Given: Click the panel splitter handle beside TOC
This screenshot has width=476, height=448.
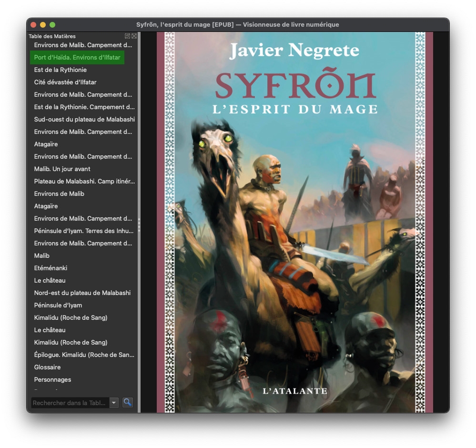Looking at the screenshot, I should click(x=139, y=222).
